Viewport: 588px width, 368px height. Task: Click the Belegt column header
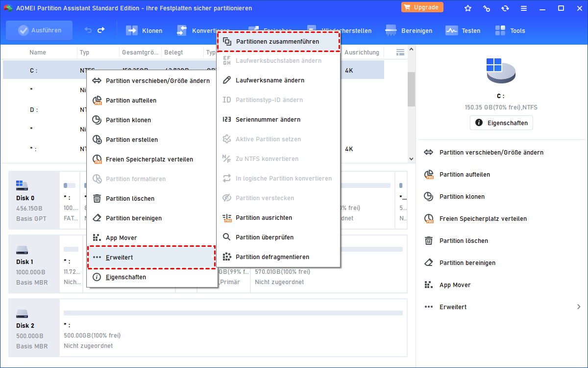coord(174,52)
